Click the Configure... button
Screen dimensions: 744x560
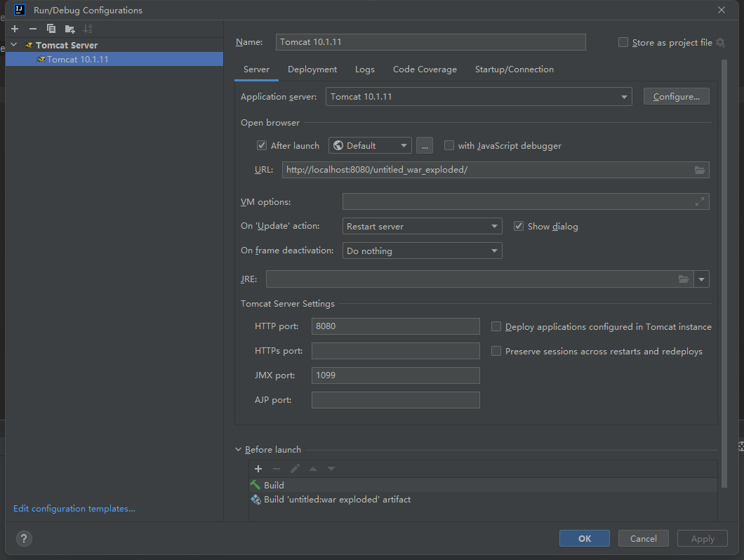pos(676,97)
